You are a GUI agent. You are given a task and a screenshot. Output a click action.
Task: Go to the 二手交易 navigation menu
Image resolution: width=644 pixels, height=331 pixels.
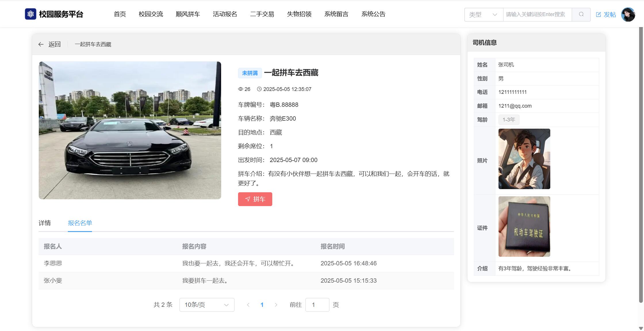coord(262,14)
